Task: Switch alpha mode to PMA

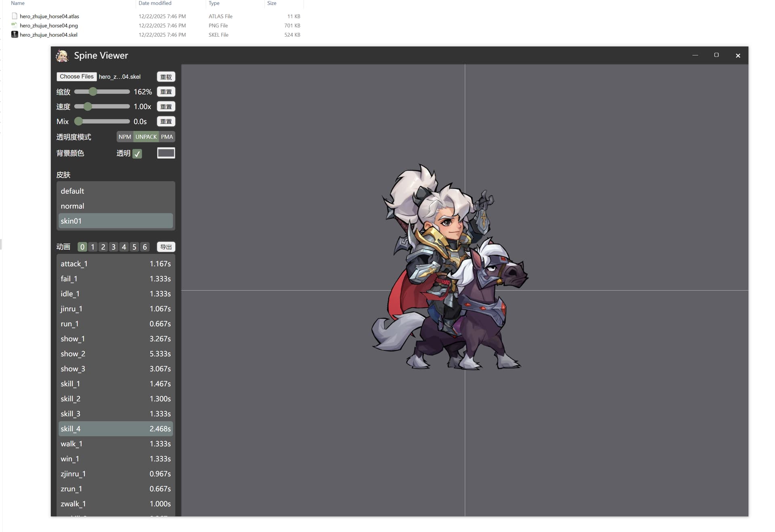Action: [167, 137]
